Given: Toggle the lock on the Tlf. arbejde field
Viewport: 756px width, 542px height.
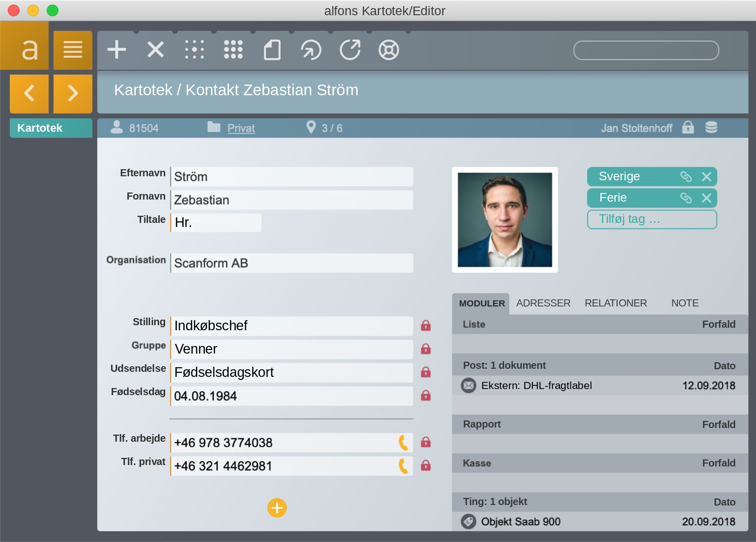Looking at the screenshot, I should 426,442.
